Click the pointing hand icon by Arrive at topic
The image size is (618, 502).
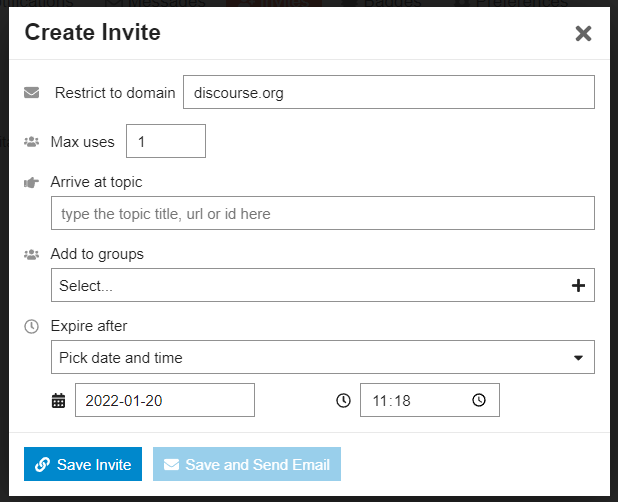click(32, 182)
